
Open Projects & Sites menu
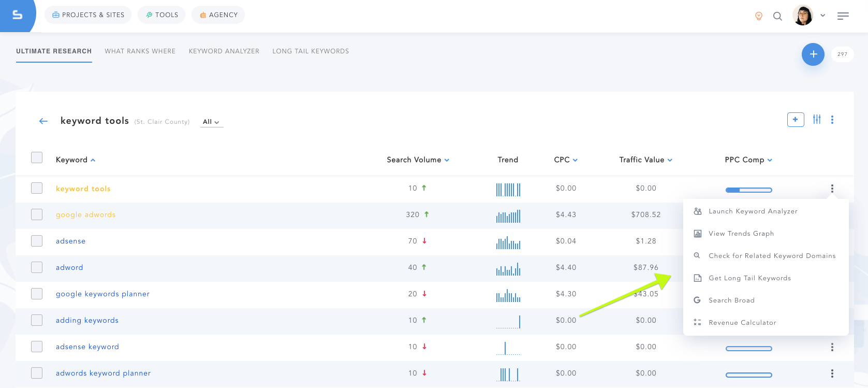tap(88, 15)
